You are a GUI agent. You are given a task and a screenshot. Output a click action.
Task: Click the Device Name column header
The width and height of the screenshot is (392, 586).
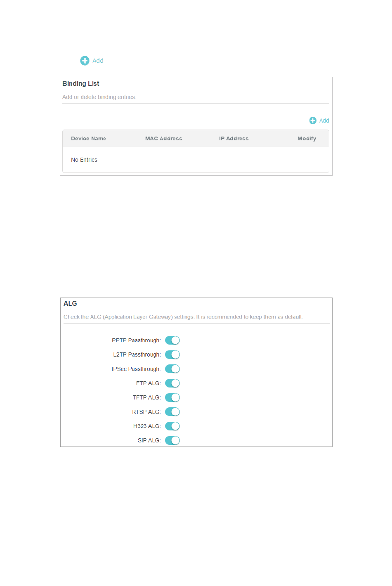tap(88, 139)
